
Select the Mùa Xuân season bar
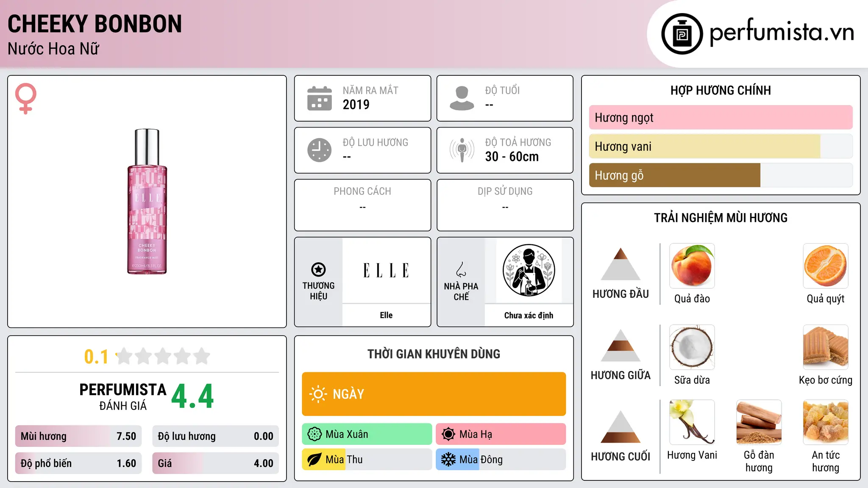tap(367, 434)
